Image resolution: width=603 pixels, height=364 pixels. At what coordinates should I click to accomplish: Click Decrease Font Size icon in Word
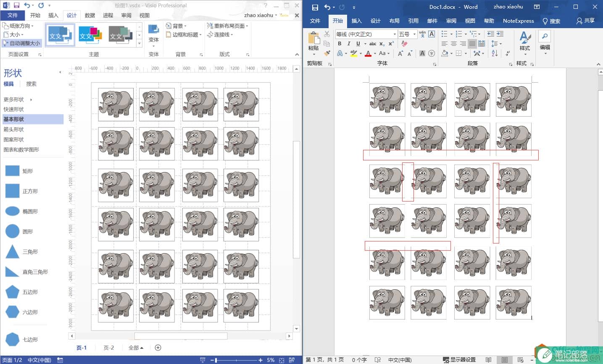[x=410, y=53]
